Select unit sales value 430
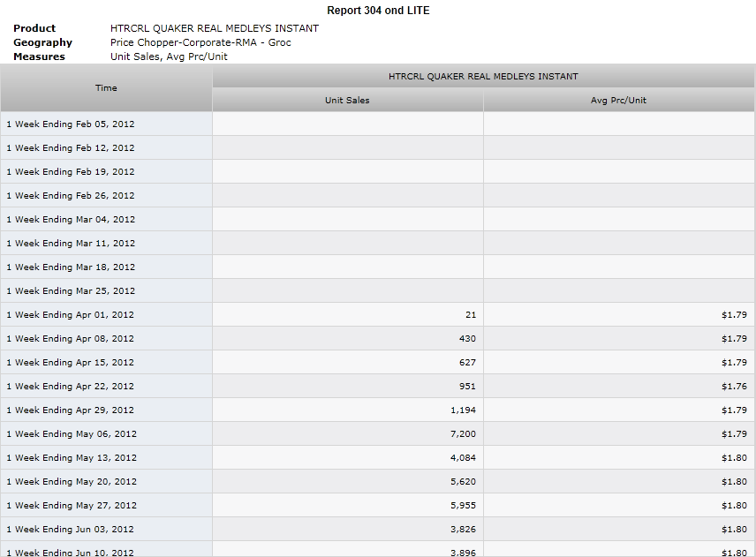Image resolution: width=756 pixels, height=557 pixels. click(468, 339)
